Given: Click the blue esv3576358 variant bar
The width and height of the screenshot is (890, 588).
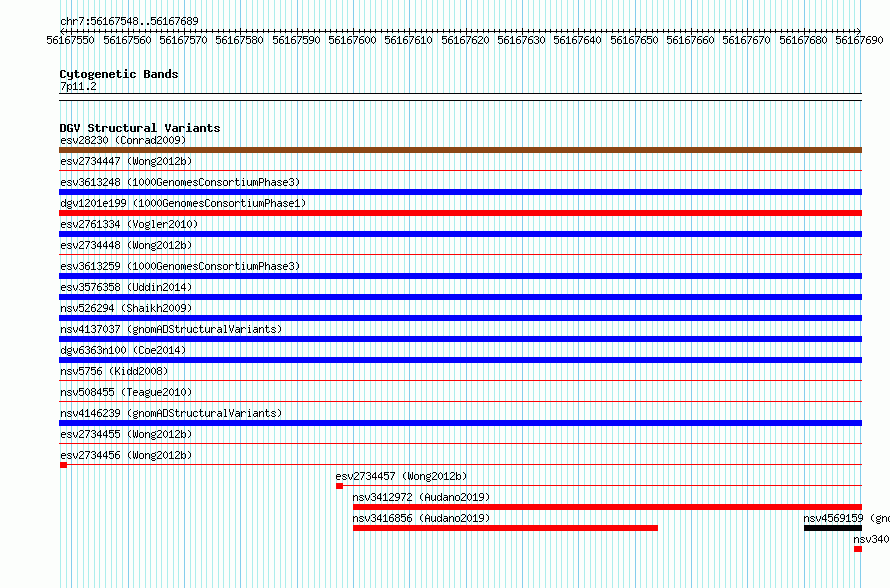Looking at the screenshot, I should 460,297.
